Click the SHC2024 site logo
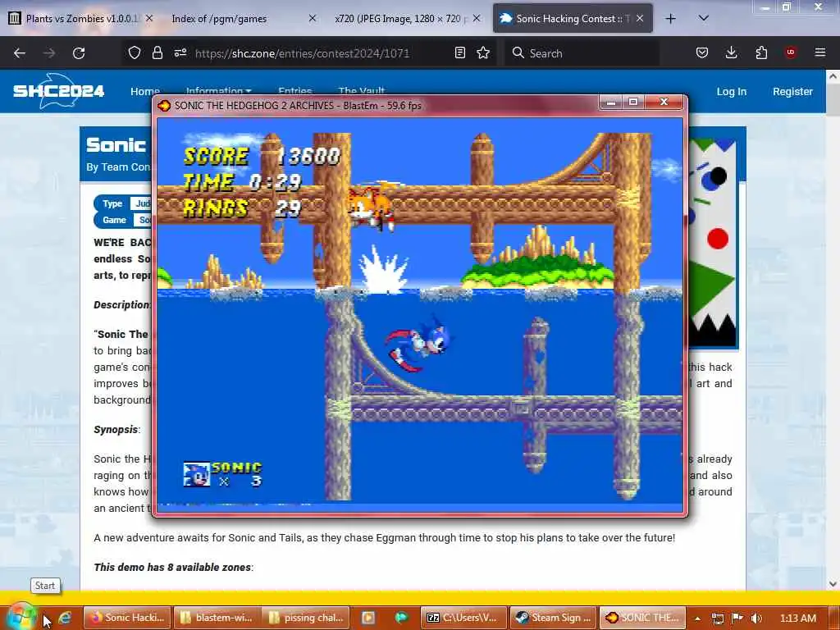The height and width of the screenshot is (630, 840). point(59,90)
